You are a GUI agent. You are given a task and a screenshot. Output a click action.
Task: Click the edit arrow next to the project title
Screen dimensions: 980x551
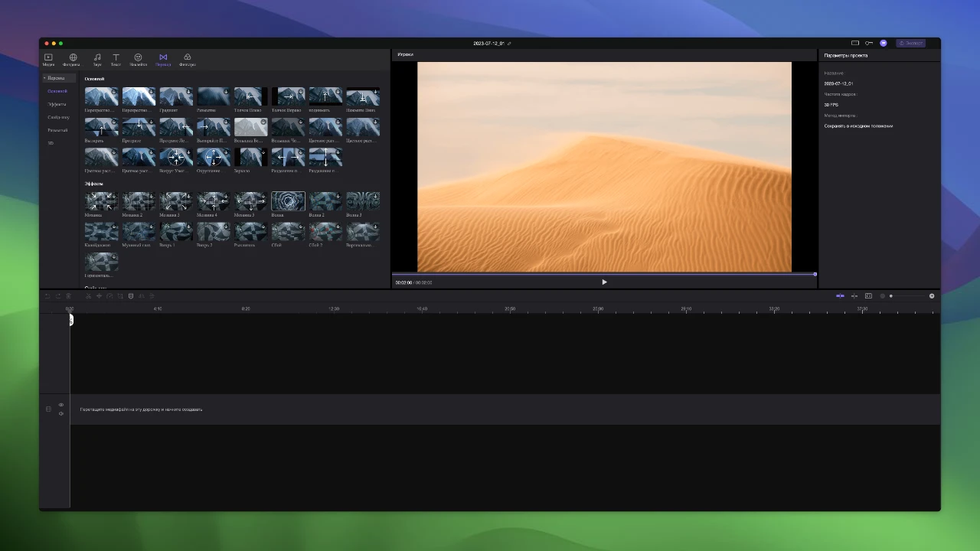(509, 44)
